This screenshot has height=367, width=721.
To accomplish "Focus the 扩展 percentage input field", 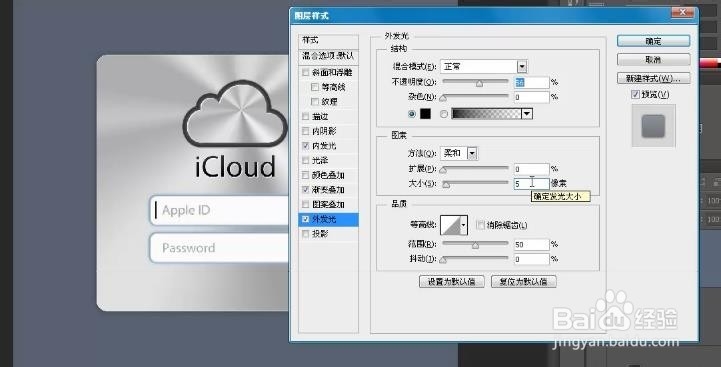I will [532, 169].
